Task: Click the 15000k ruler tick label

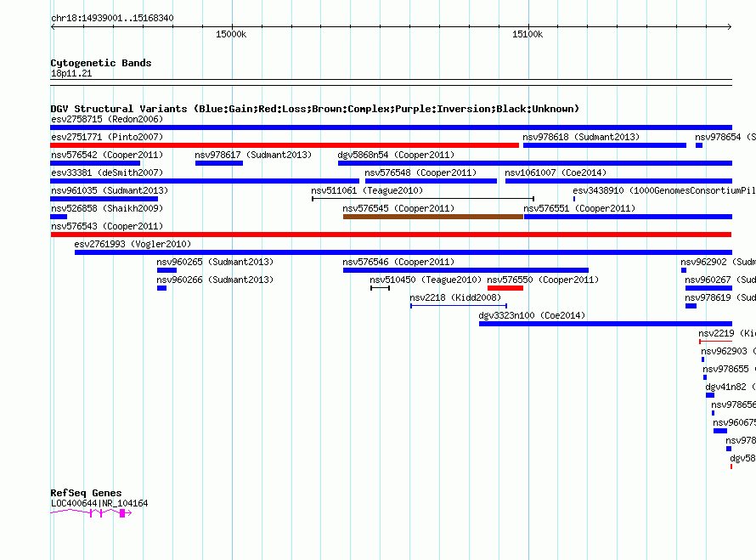Action: coord(231,34)
